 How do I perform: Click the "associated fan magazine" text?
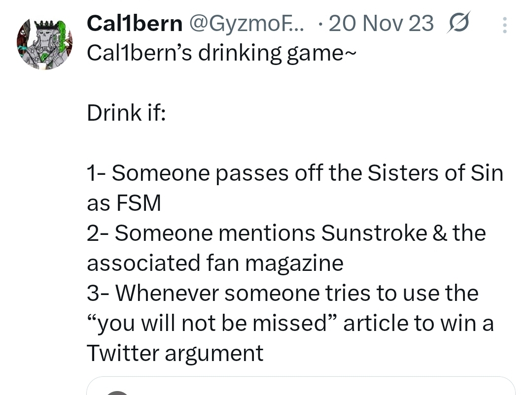point(215,263)
